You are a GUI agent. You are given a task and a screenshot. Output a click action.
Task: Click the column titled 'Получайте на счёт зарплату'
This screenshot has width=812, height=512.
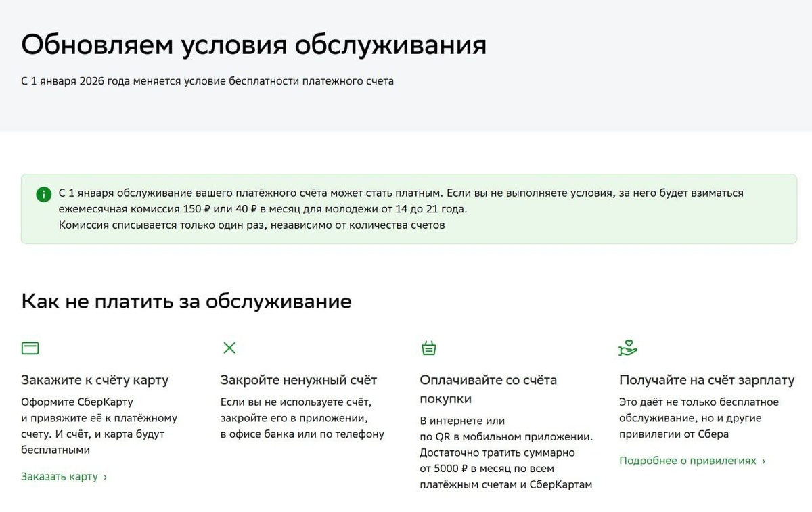(x=706, y=380)
